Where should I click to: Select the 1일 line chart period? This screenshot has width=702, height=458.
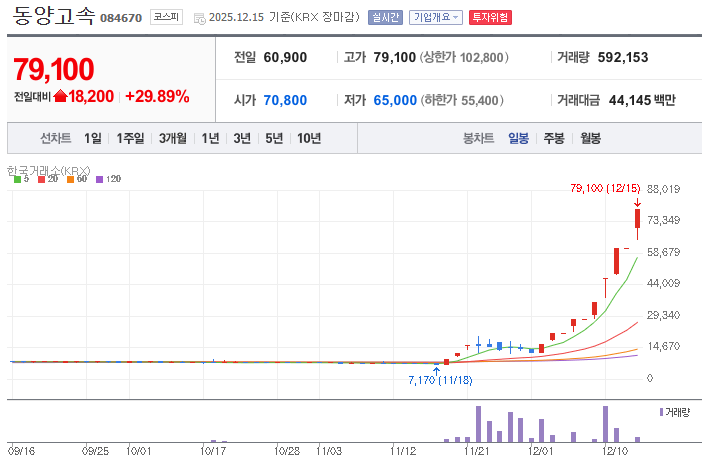pyautogui.click(x=93, y=138)
